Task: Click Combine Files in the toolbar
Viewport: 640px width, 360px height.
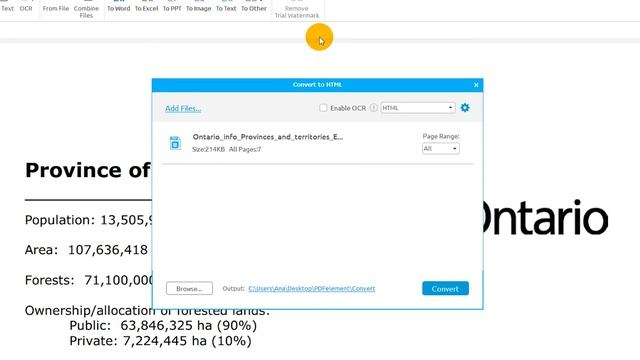Action: 86,11
